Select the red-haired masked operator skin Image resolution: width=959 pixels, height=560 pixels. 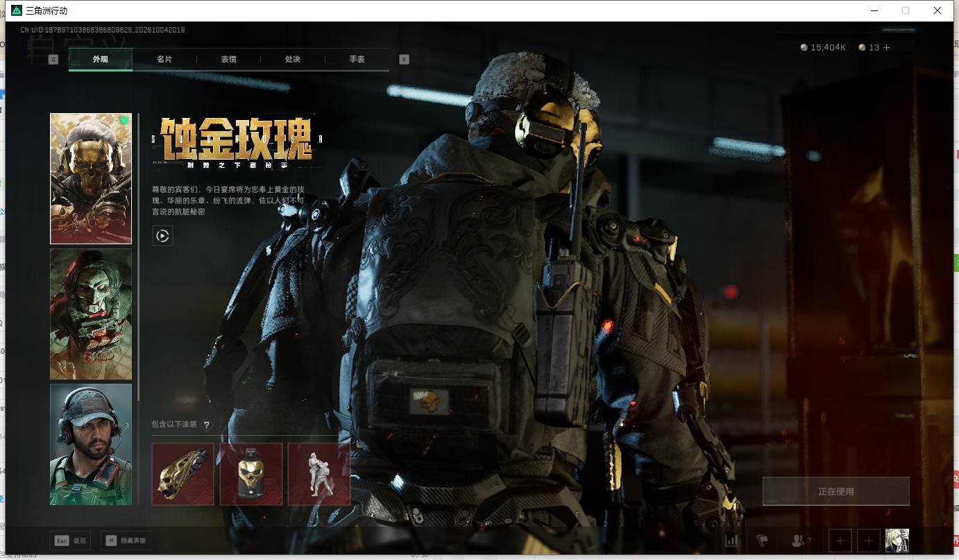pos(91,314)
